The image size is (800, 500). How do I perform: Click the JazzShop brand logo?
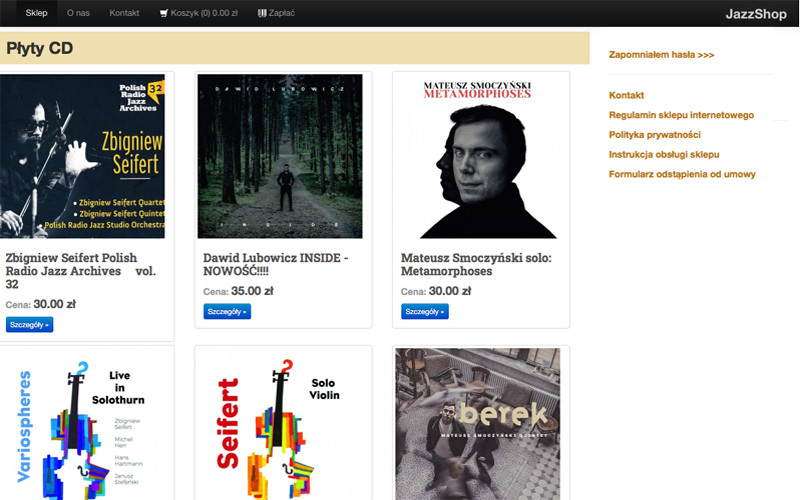tap(756, 14)
